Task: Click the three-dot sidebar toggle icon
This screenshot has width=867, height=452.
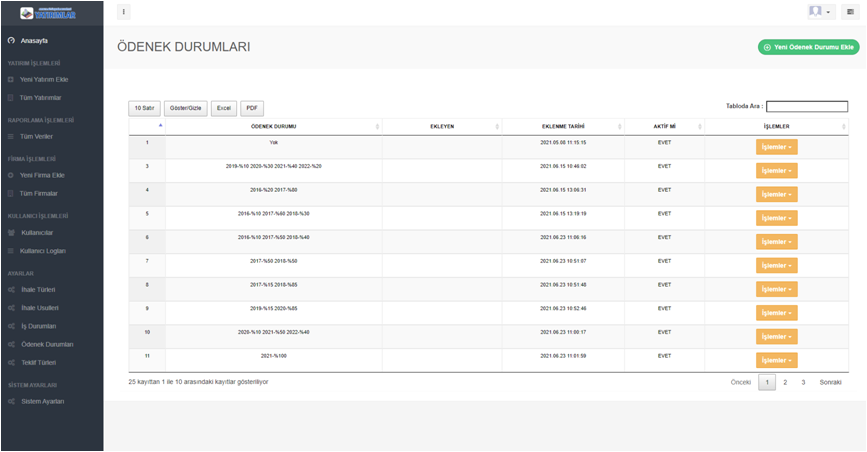Action: tap(124, 12)
